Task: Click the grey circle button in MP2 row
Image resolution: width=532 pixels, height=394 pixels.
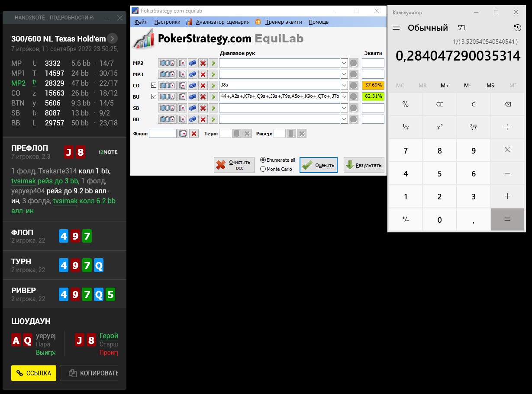Action: click(x=354, y=63)
